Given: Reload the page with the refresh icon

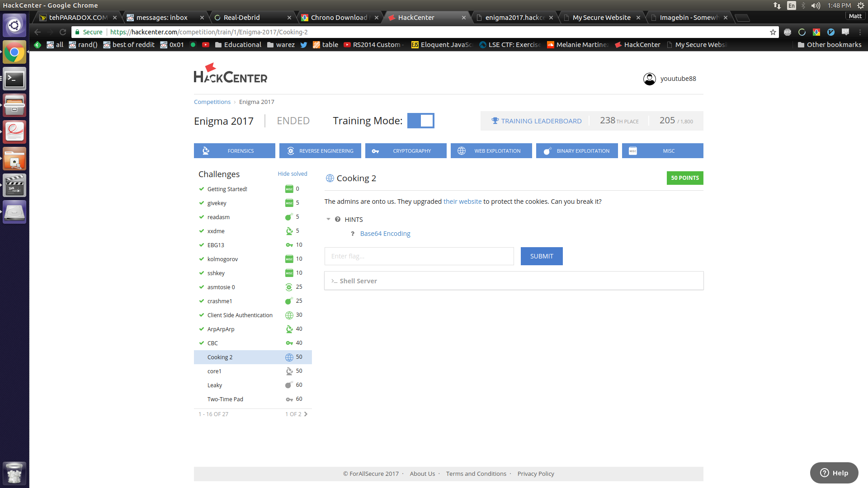Looking at the screenshot, I should click(x=63, y=32).
